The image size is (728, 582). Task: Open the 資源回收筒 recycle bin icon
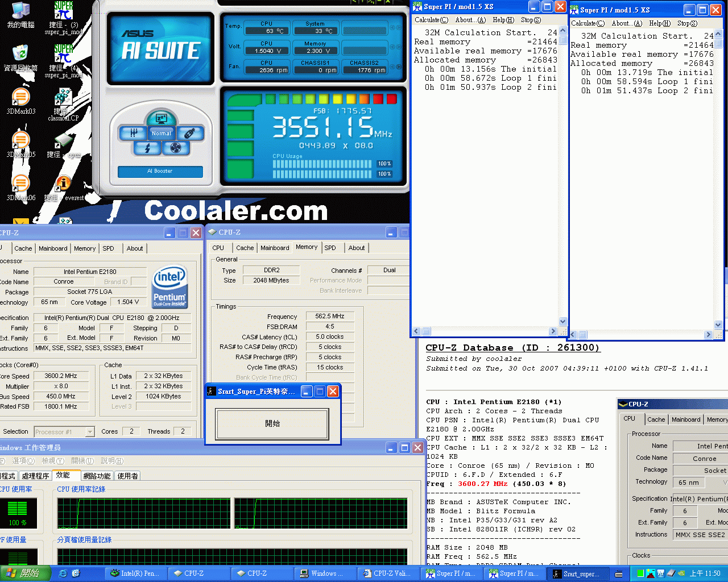coord(20,58)
